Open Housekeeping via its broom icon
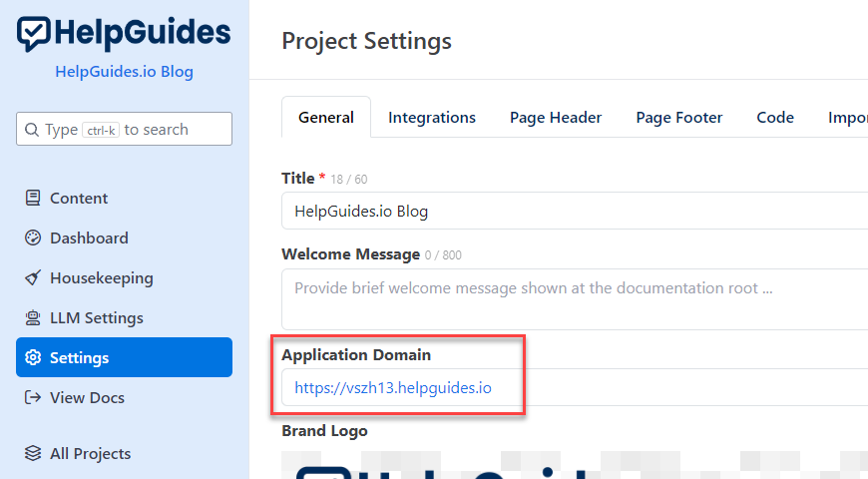This screenshot has width=868, height=479. (x=33, y=278)
